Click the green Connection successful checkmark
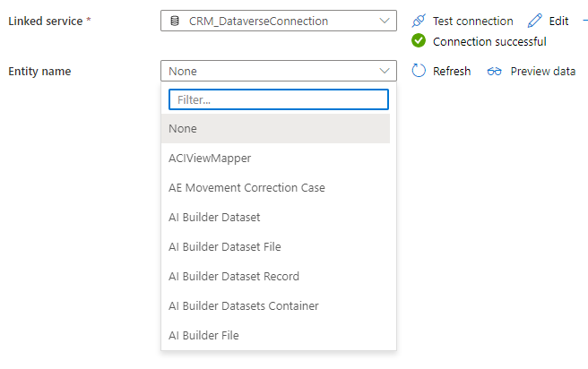 point(419,40)
